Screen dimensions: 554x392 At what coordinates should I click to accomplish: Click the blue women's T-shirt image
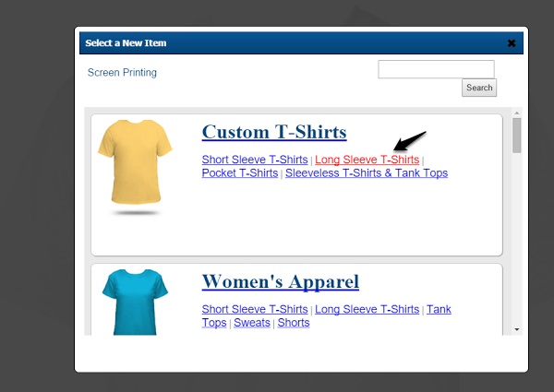[135, 302]
